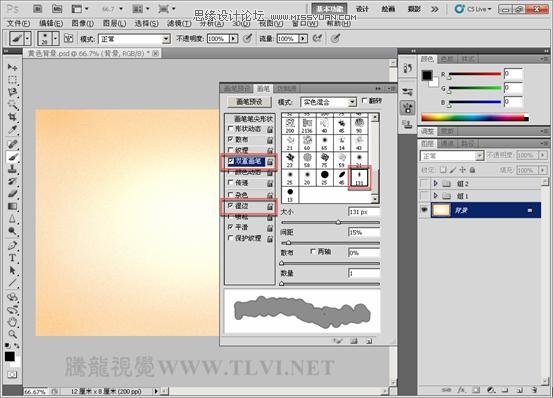
Task: Open the brush preset picker dropdown arrow
Action: pos(55,39)
